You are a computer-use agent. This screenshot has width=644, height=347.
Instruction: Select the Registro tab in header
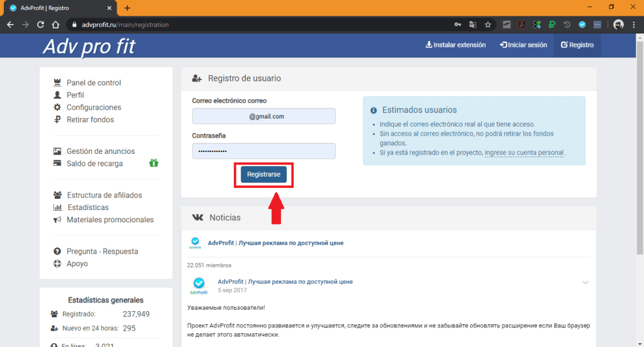[577, 45]
